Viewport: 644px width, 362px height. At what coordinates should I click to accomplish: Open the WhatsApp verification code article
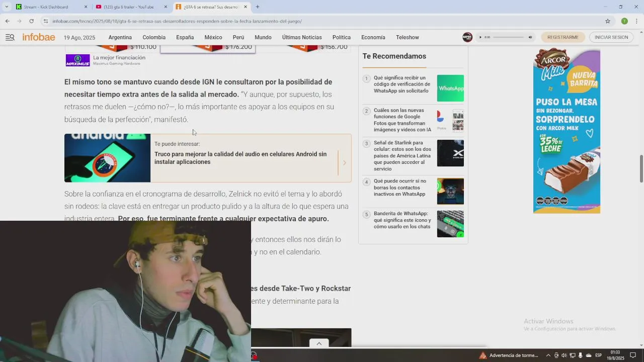(402, 84)
